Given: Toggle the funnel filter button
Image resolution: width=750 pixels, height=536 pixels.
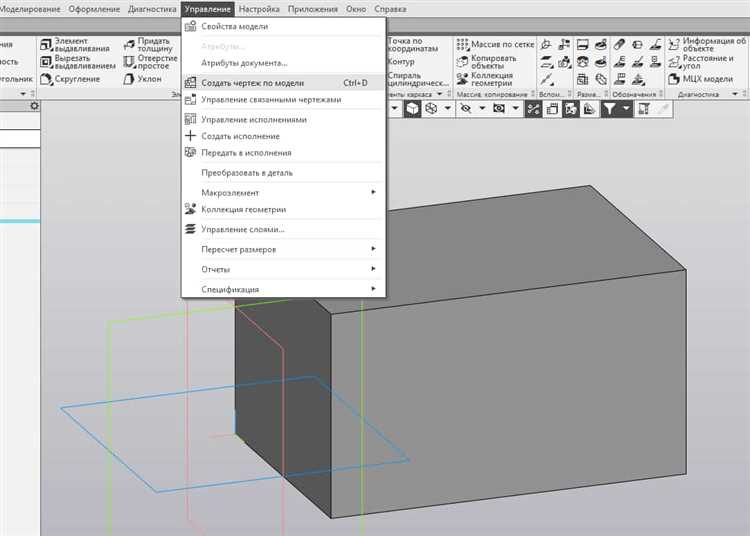Looking at the screenshot, I should [x=608, y=109].
